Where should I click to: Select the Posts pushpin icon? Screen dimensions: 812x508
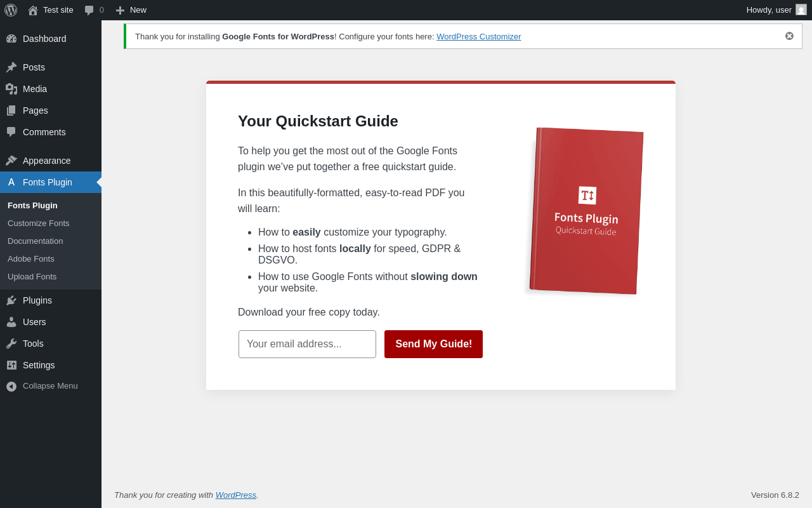11,67
